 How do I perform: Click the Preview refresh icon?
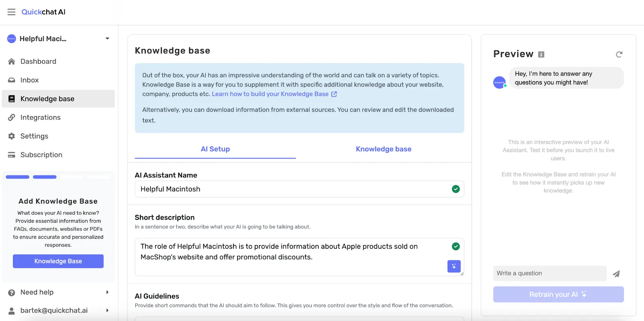pyautogui.click(x=619, y=54)
